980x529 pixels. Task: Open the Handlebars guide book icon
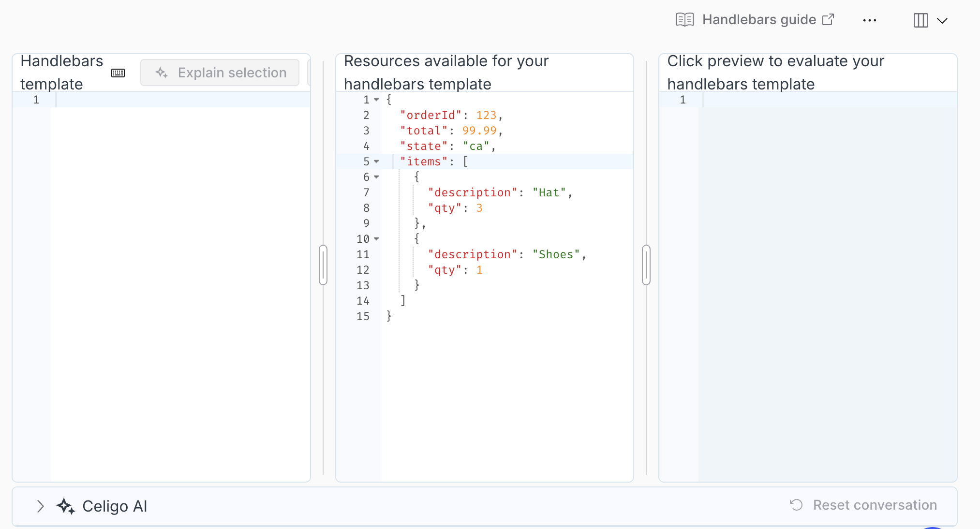[684, 20]
